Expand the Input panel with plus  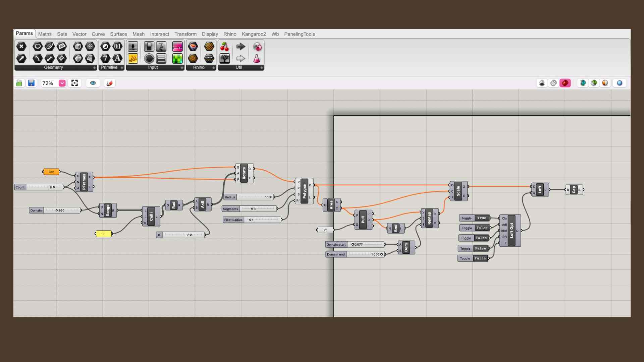pyautogui.click(x=182, y=68)
